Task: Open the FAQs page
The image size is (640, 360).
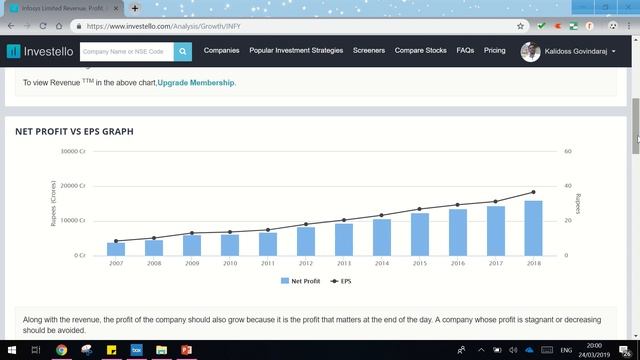Action: pos(465,51)
